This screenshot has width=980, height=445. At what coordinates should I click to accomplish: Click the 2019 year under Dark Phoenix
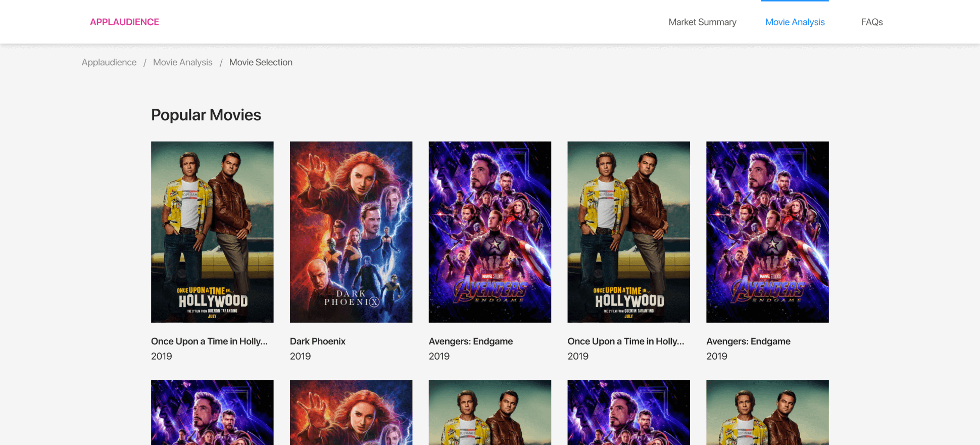tap(301, 356)
